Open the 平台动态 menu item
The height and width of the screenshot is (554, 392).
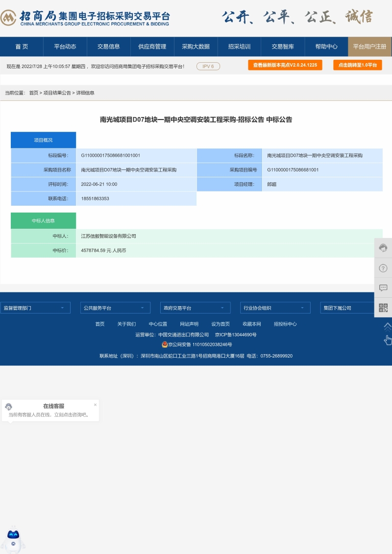point(65,47)
